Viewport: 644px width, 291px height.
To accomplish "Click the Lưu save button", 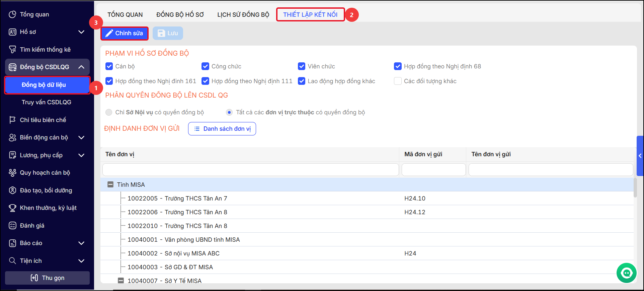I will coord(168,33).
